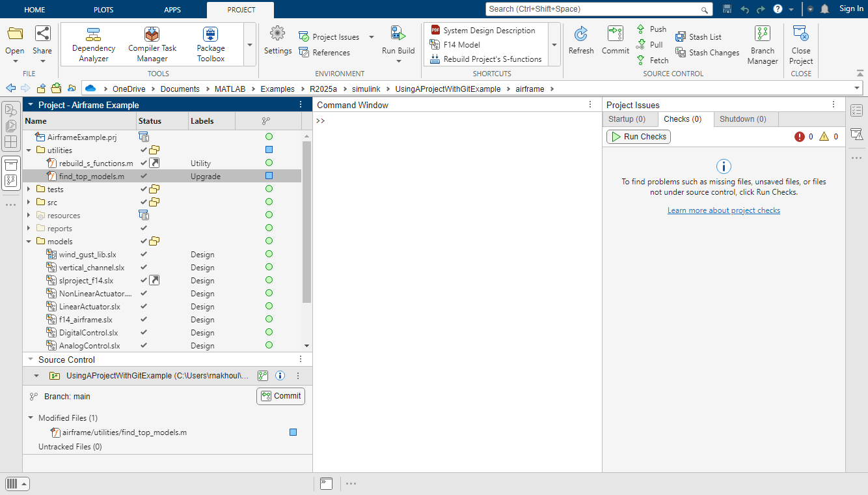The height and width of the screenshot is (495, 868).
Task: Collapse the models folder
Action: 30,241
